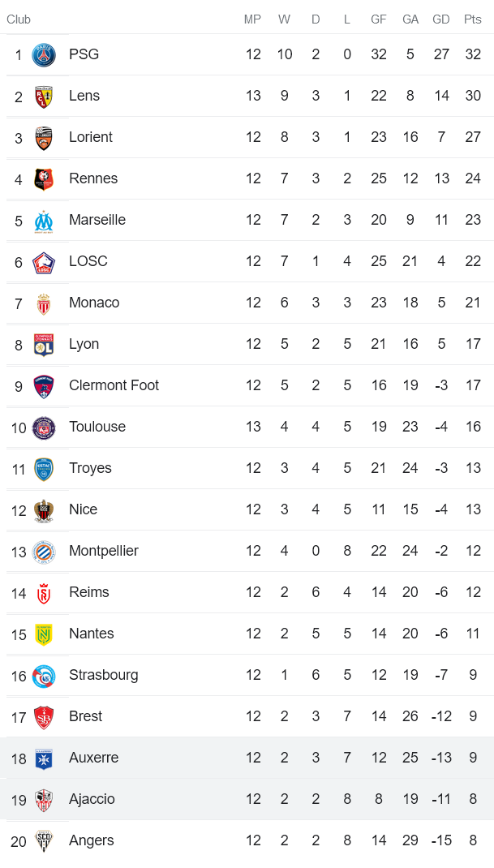Open the Reims team name link
494x868 pixels.
coord(89,592)
